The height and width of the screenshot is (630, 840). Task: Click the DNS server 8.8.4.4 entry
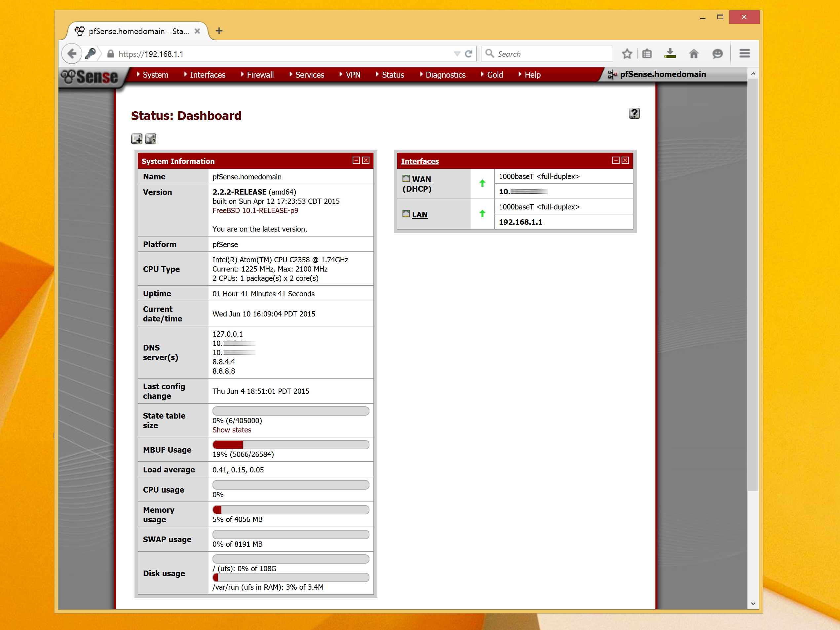click(224, 362)
